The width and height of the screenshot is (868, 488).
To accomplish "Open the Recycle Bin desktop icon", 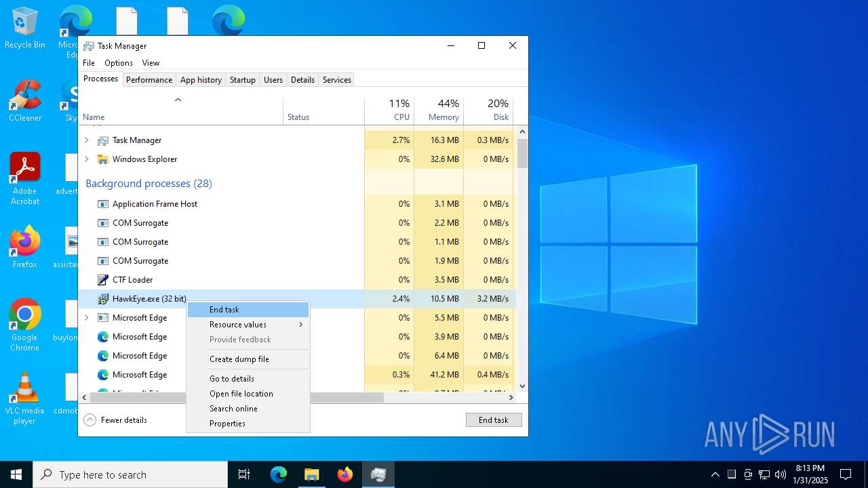I will pyautogui.click(x=24, y=28).
